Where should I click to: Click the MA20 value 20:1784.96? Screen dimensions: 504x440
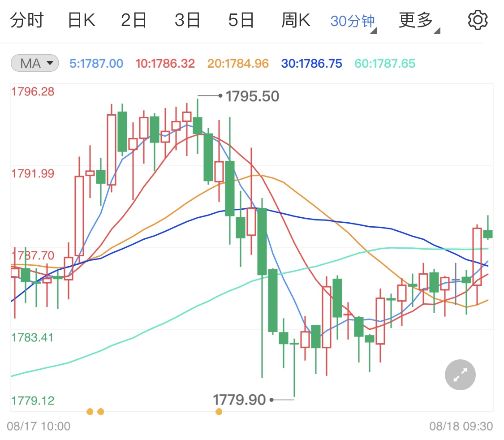(x=238, y=64)
